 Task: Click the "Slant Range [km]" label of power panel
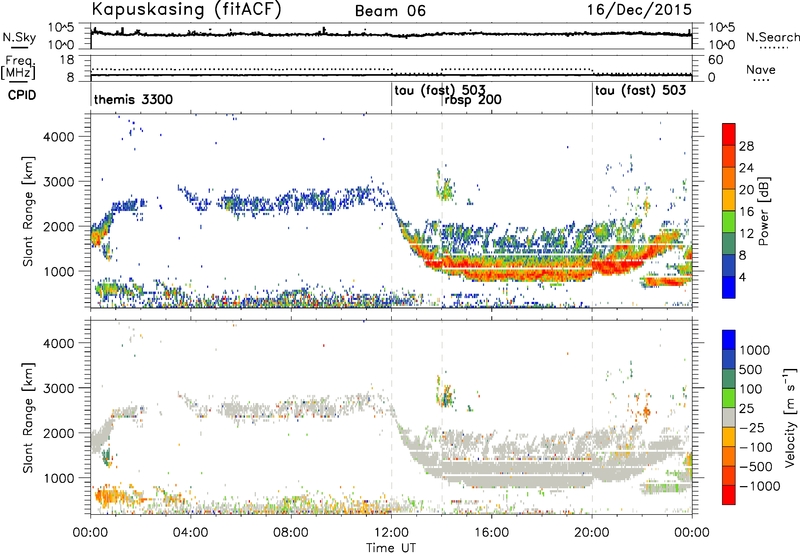28,212
